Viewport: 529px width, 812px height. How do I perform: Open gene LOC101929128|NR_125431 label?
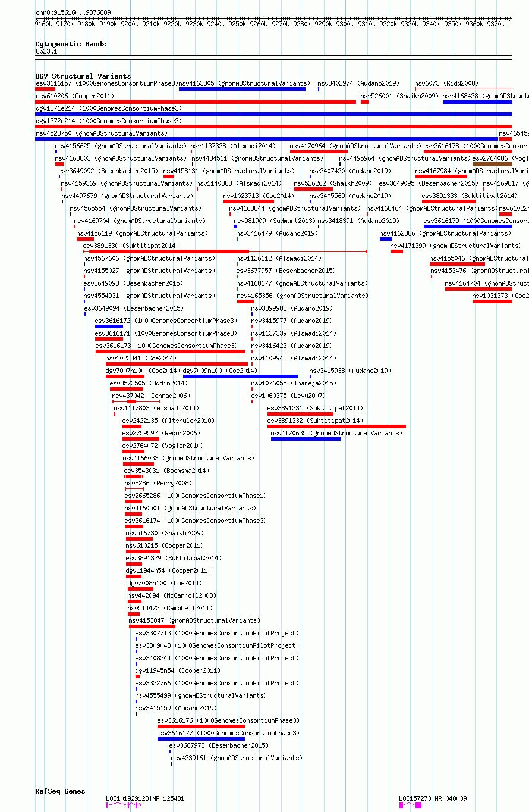pos(145,798)
